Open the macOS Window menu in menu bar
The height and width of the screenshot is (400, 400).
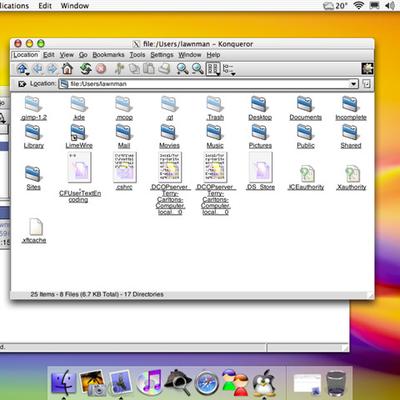[x=75, y=6]
